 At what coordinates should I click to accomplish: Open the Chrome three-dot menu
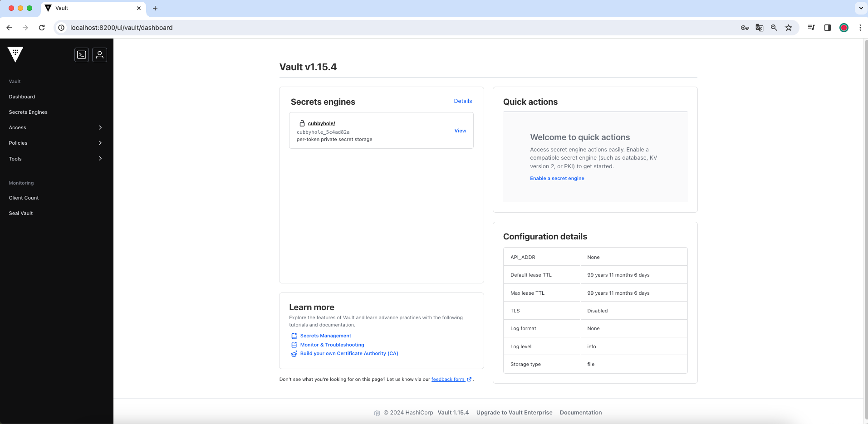tap(860, 28)
